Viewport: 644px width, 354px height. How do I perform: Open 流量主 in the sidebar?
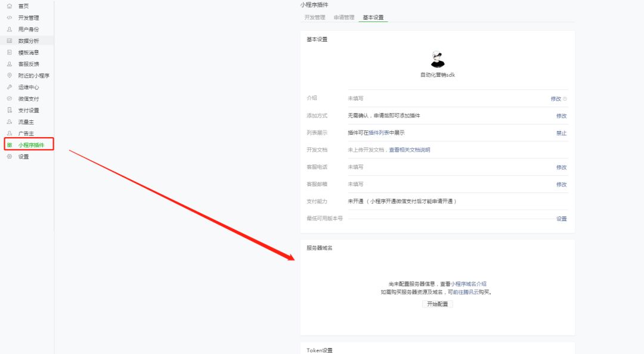coord(26,122)
